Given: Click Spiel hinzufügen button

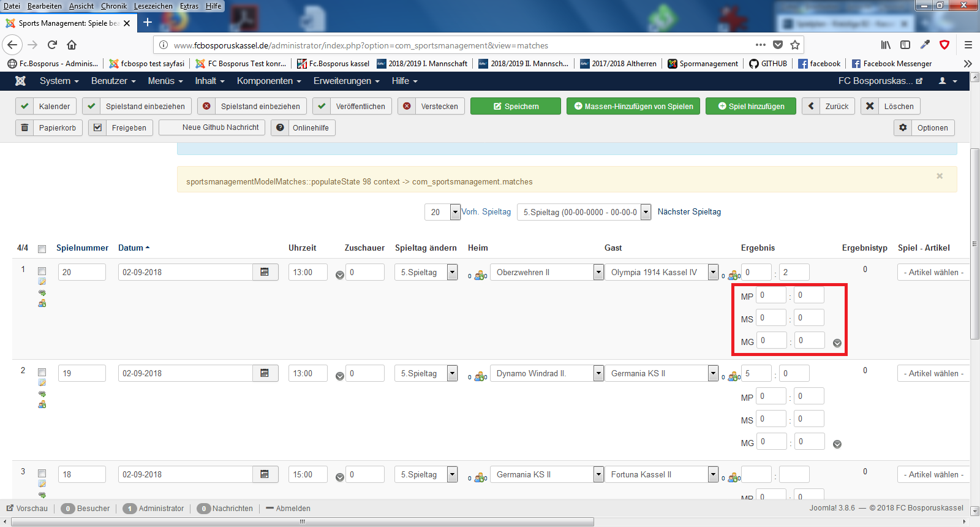Looking at the screenshot, I should tap(751, 106).
